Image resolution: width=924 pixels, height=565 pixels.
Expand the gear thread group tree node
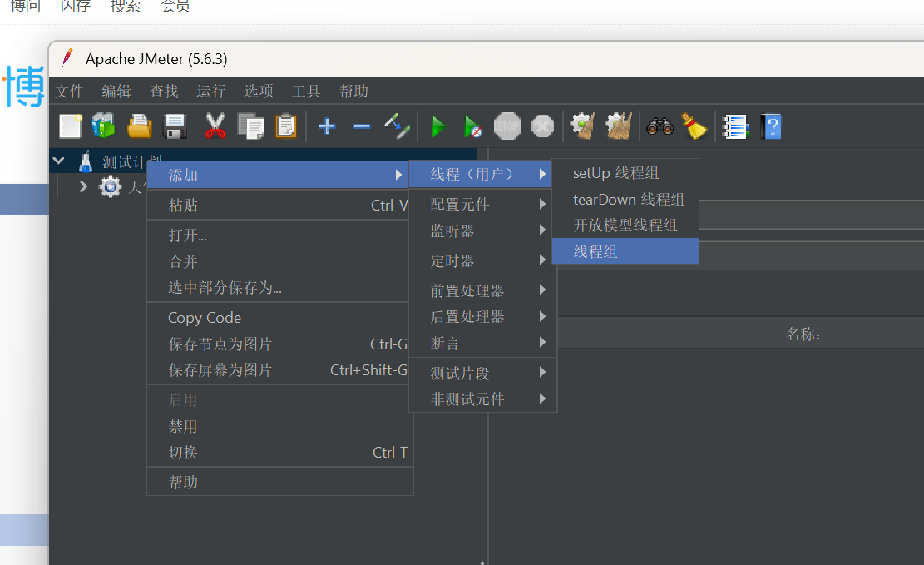tap(83, 187)
